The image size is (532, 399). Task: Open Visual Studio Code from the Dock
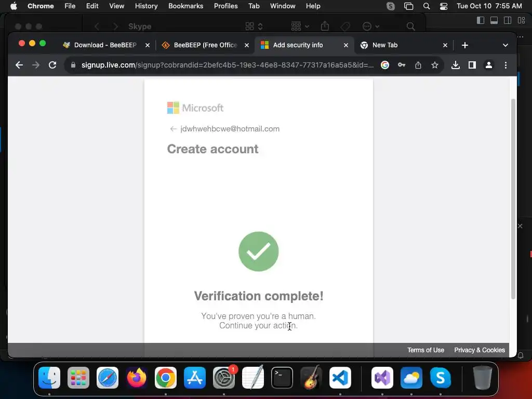(340, 378)
